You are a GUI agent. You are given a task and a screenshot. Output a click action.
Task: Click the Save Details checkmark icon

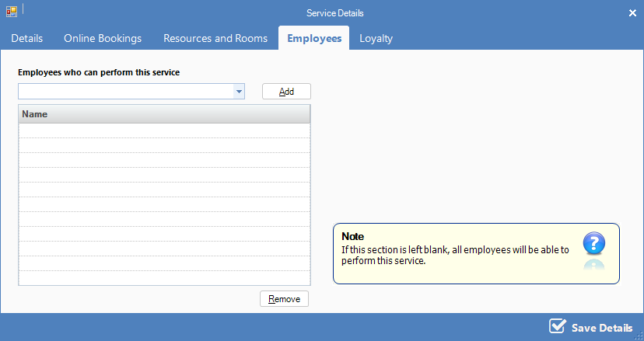click(x=557, y=326)
